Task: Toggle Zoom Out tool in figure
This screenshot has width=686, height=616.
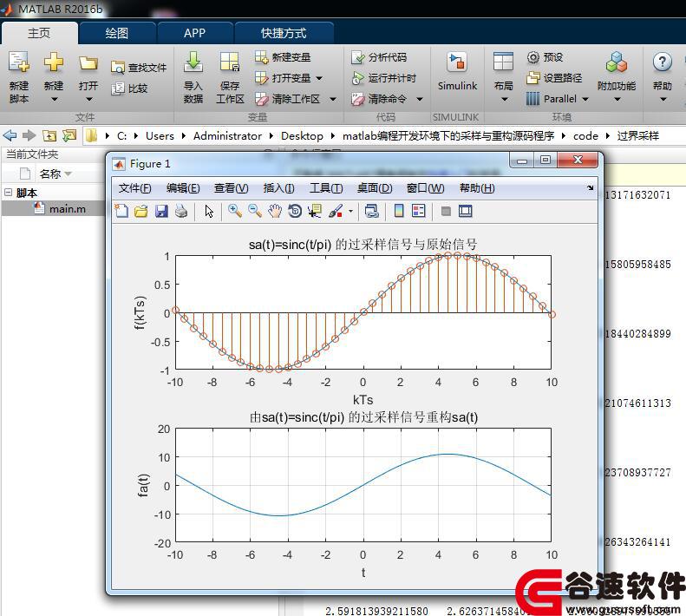Action: coord(255,211)
